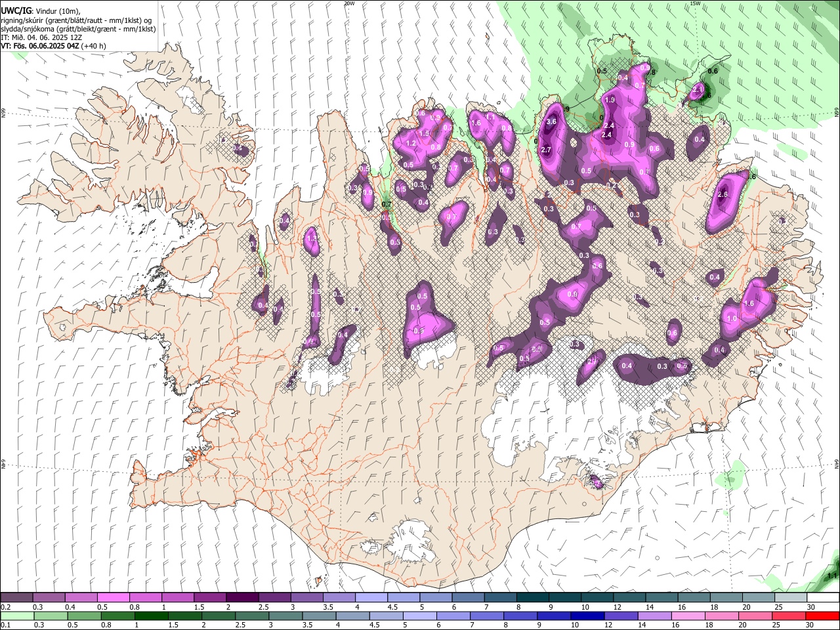The height and width of the screenshot is (630, 840).
Task: Select the 0.8 swatch in the upper legend row
Action: point(145,597)
